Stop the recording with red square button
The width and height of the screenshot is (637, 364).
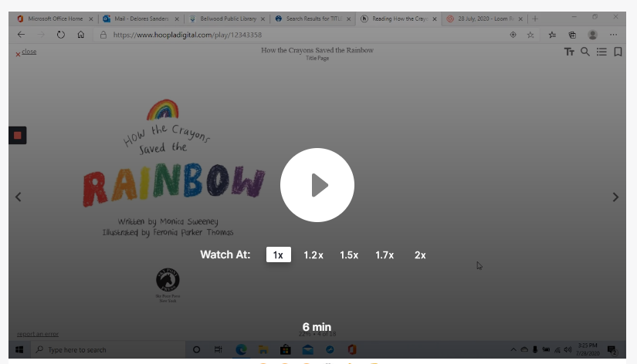[x=18, y=135]
